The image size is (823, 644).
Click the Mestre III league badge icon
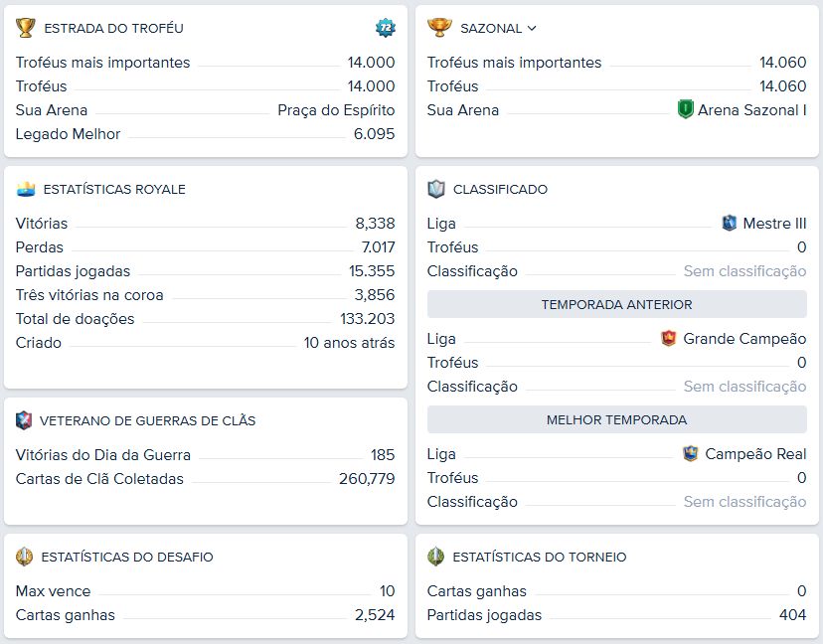[730, 223]
